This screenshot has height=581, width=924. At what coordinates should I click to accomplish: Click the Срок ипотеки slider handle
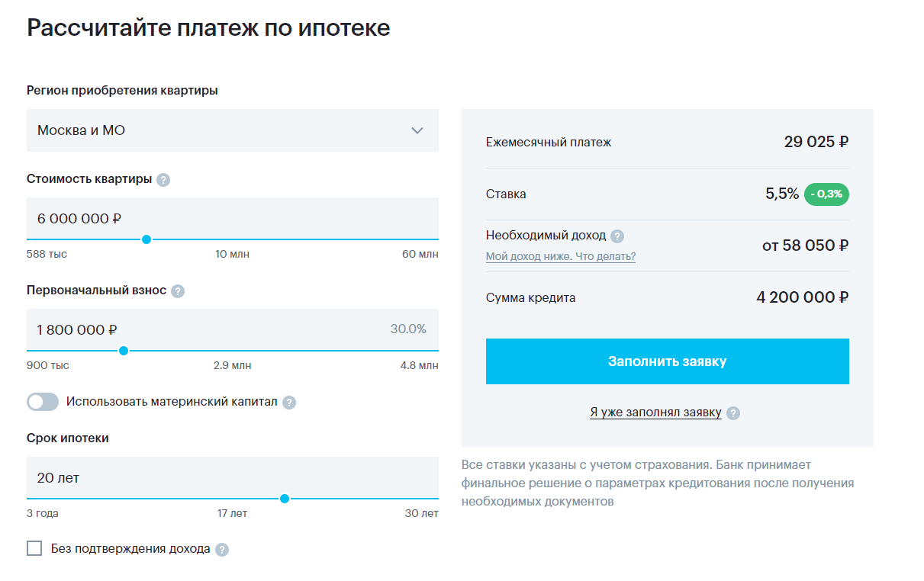(x=285, y=499)
